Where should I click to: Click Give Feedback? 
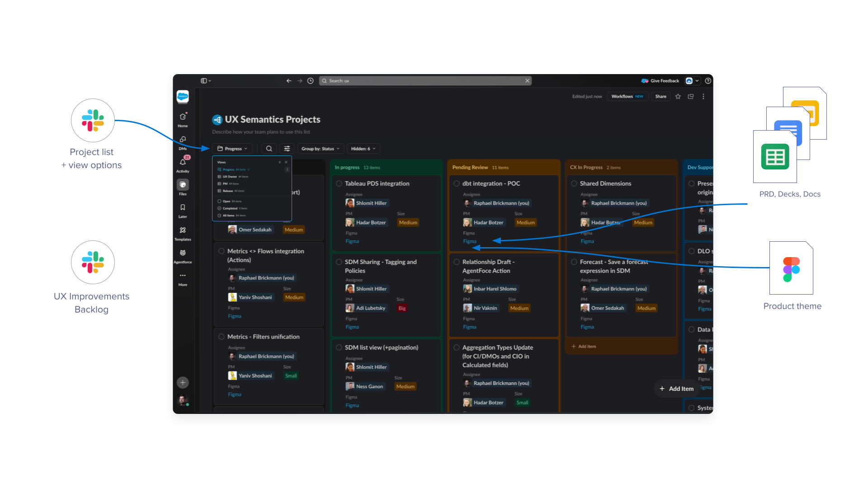pos(660,81)
